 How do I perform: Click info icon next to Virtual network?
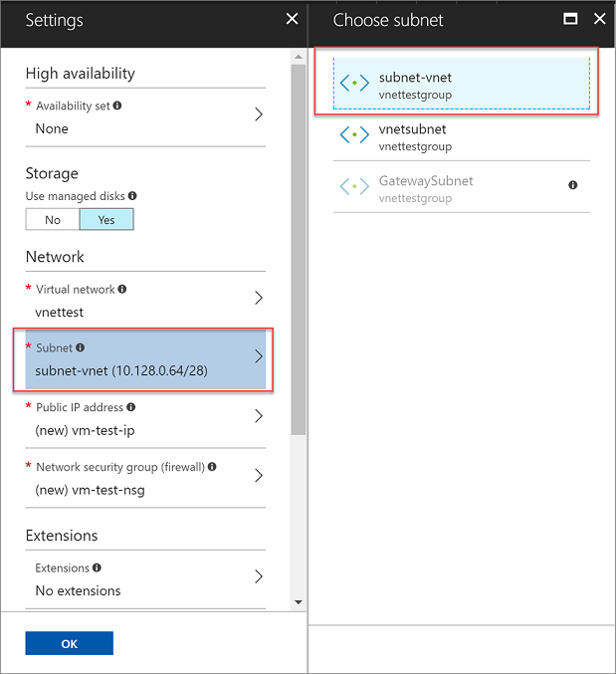pyautogui.click(x=122, y=289)
